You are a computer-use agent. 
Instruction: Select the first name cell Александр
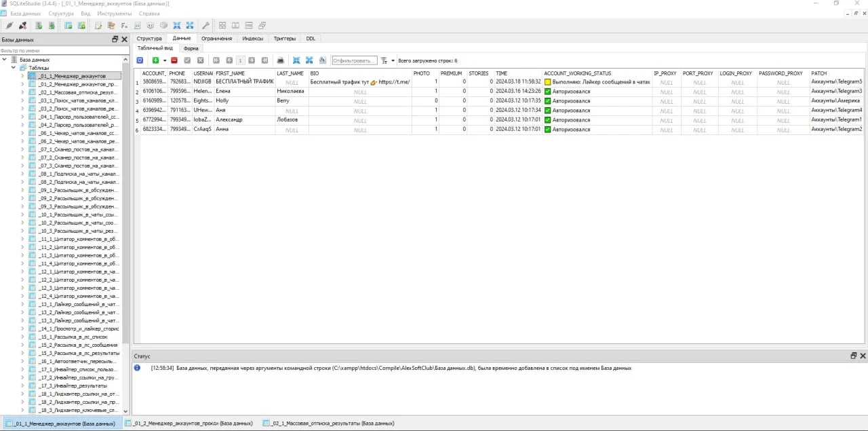pyautogui.click(x=244, y=119)
